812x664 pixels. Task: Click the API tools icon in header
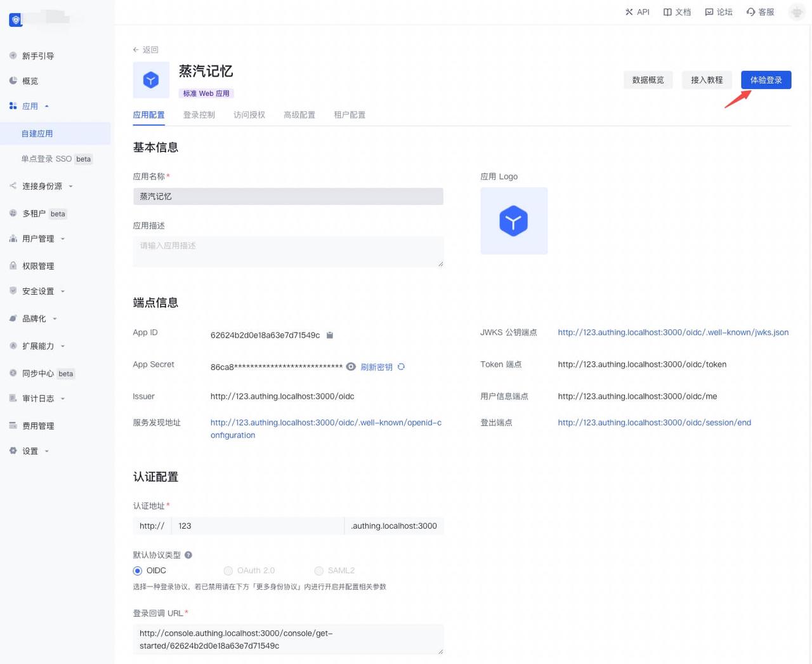tap(629, 12)
